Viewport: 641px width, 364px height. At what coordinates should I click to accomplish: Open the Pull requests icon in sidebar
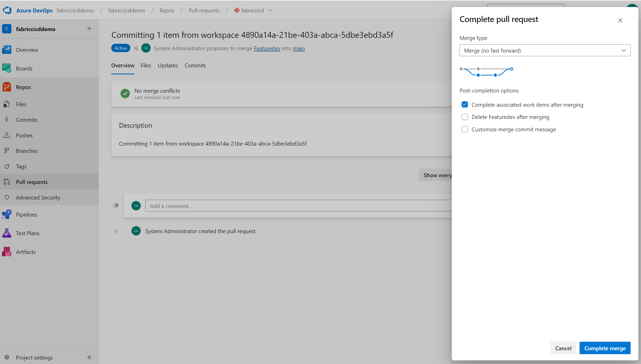(x=7, y=182)
